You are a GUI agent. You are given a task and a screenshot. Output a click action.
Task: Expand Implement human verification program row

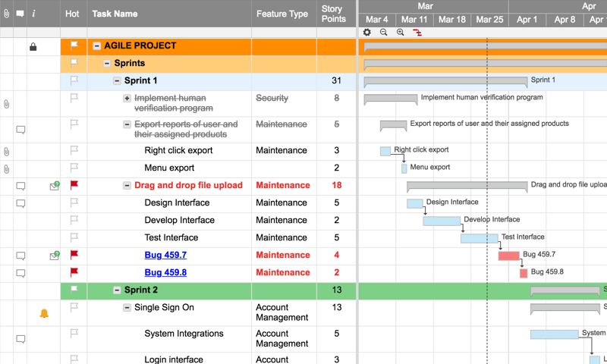127,99
